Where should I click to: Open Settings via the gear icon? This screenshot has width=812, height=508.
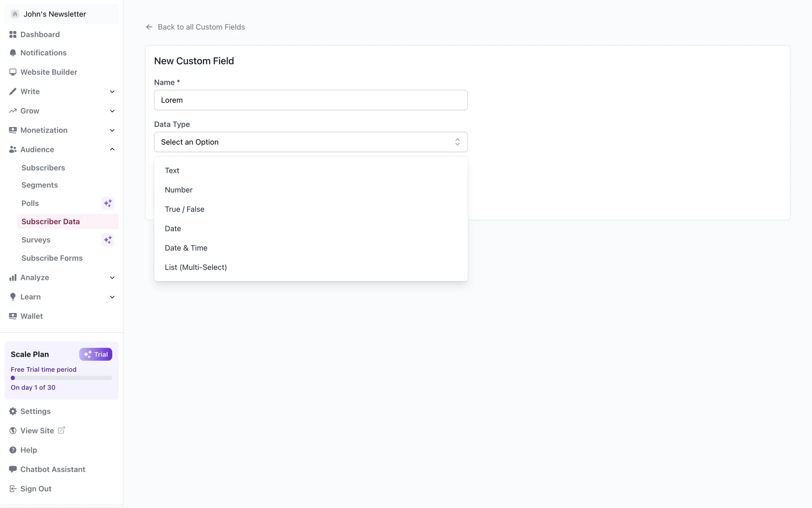coord(13,411)
